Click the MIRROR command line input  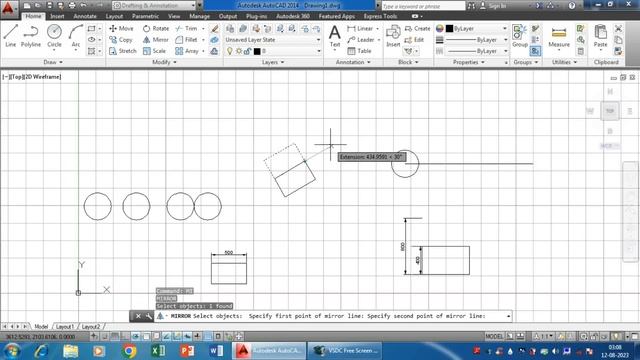333,316
